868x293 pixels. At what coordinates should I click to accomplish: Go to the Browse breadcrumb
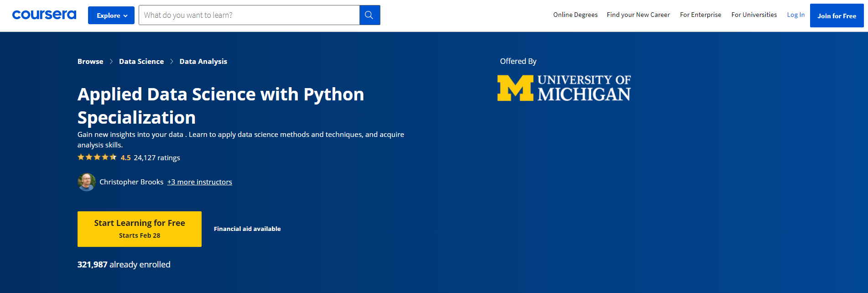pyautogui.click(x=90, y=61)
